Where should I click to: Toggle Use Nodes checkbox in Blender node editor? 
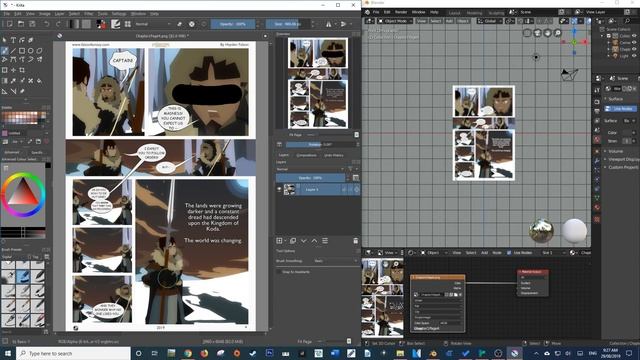click(x=509, y=253)
